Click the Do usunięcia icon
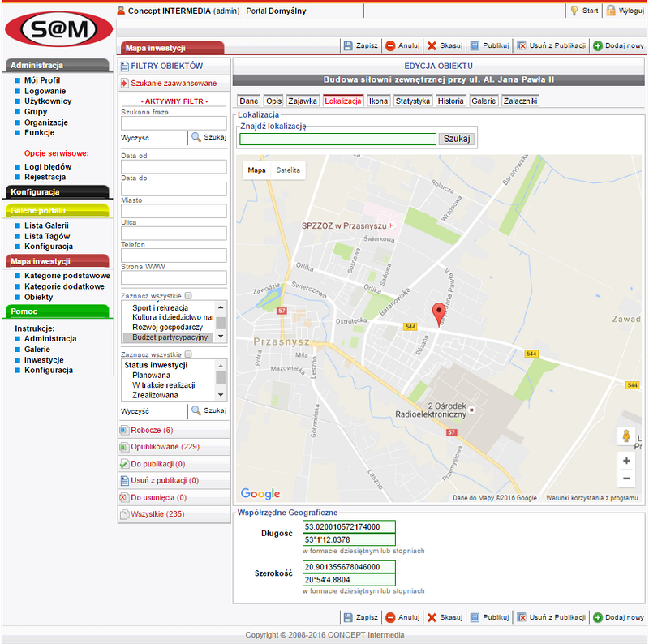This screenshot has height=644, width=649. click(124, 497)
